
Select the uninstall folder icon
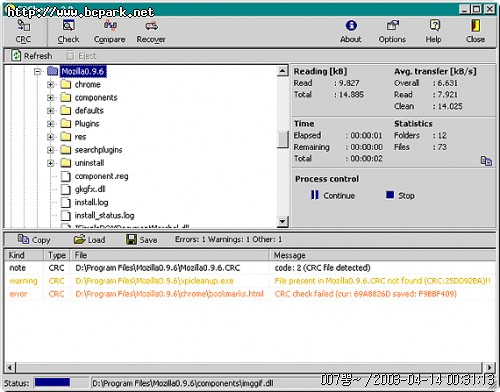pyautogui.click(x=66, y=163)
